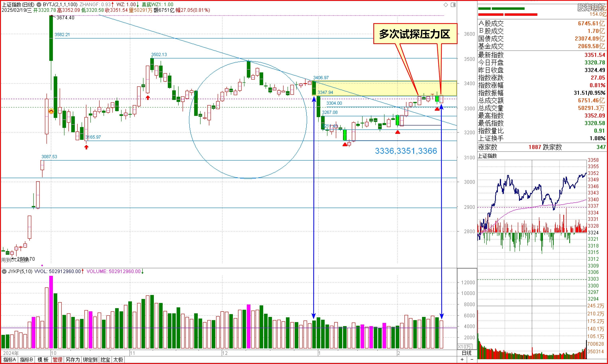Click the 上证换手 1.08% row
608x364 pixels.
pos(542,138)
